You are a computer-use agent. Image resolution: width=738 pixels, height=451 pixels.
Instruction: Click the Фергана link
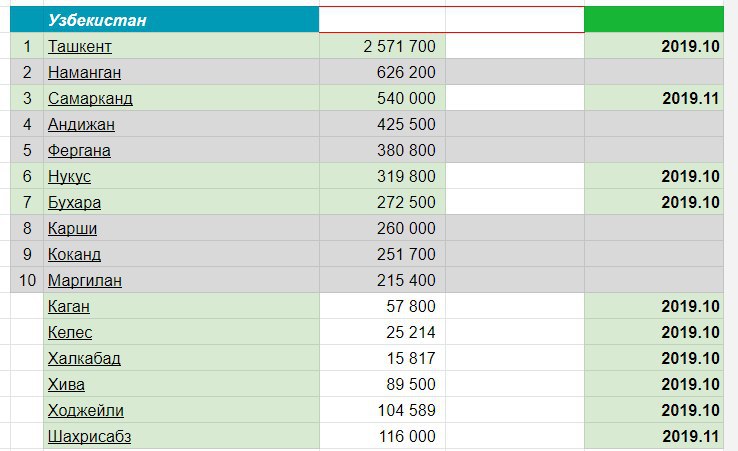pos(79,150)
